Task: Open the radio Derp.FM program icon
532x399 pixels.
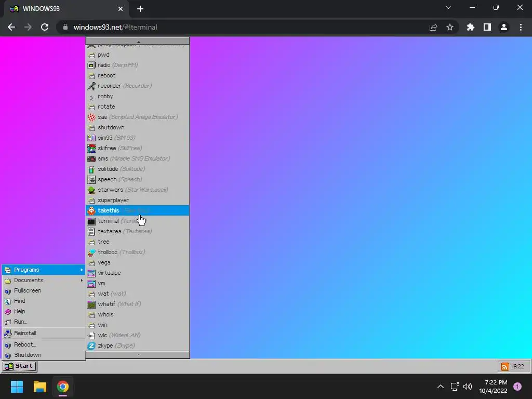Action: 91,65
